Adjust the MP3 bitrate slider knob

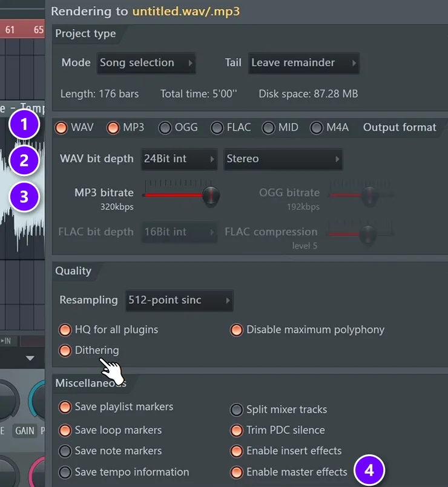[211, 195]
